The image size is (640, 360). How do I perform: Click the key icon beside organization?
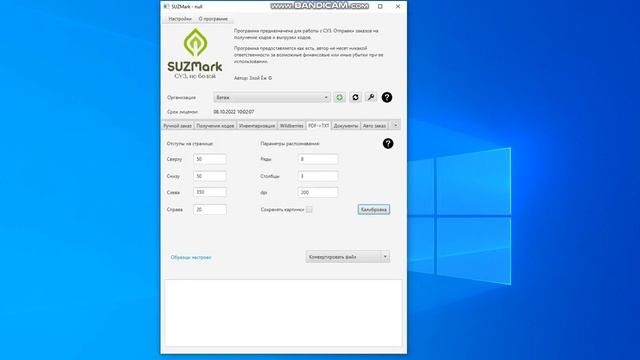pos(371,97)
